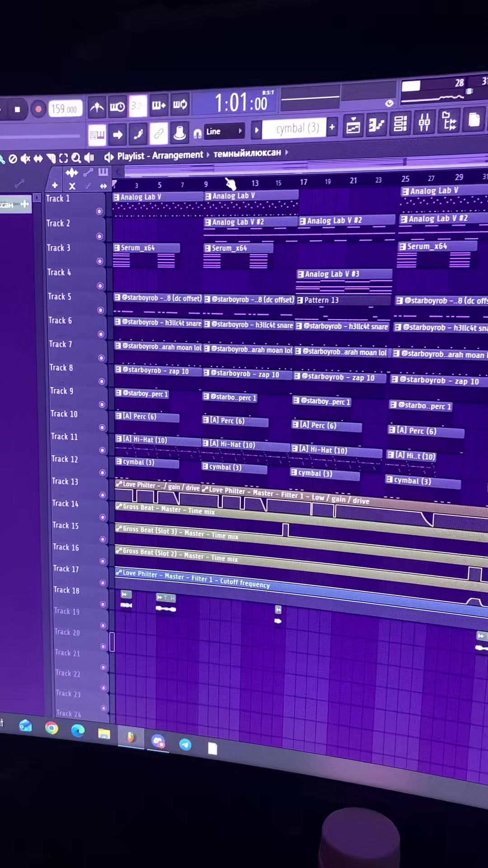Image resolution: width=488 pixels, height=868 pixels.
Task: Toggle the metronome icon
Action: (x=97, y=107)
